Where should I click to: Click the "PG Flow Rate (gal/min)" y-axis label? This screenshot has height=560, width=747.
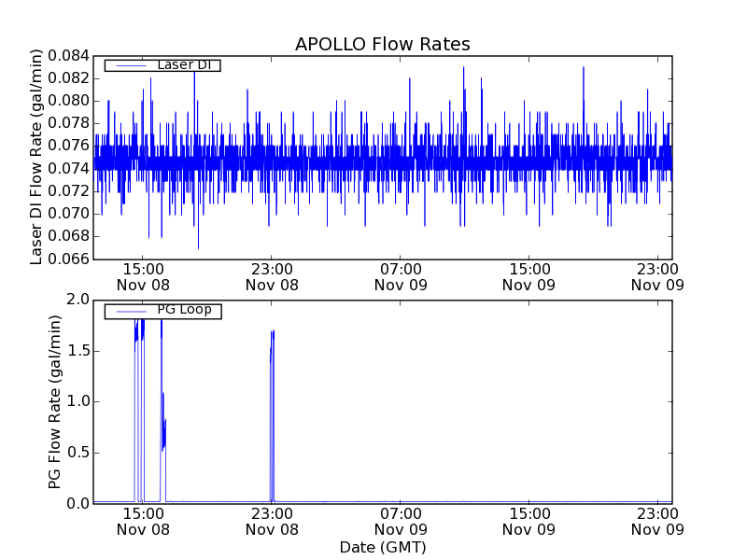tap(55, 401)
